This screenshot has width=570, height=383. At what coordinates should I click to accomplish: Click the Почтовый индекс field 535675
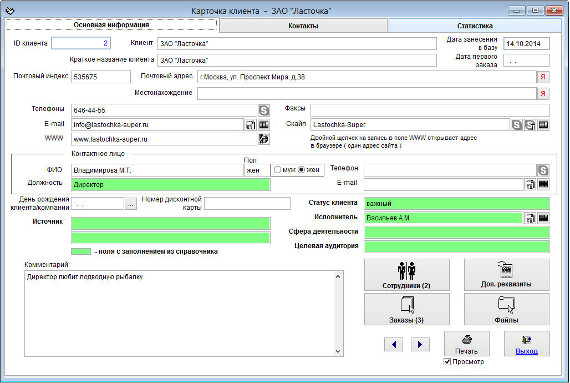pos(101,77)
